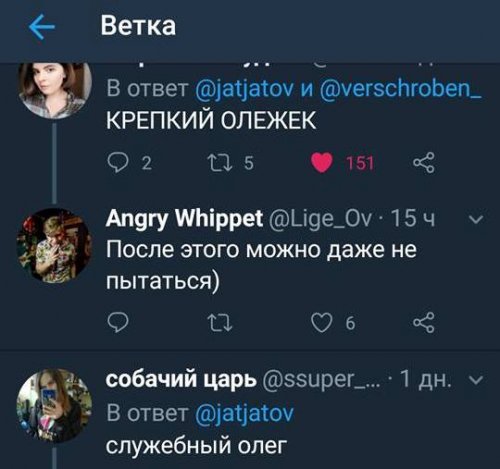Share Angry Whippet's tweet
This screenshot has width=500, height=469.
tap(424, 323)
